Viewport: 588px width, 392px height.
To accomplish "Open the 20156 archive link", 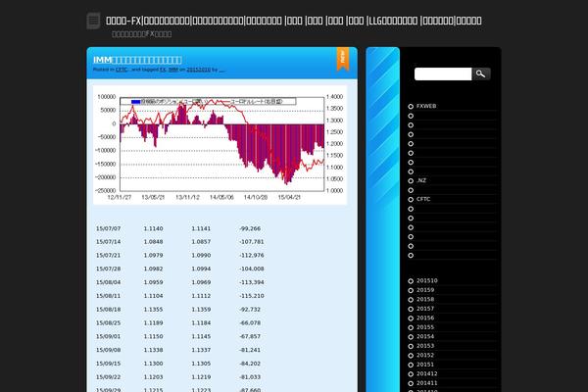I will pyautogui.click(x=425, y=318).
